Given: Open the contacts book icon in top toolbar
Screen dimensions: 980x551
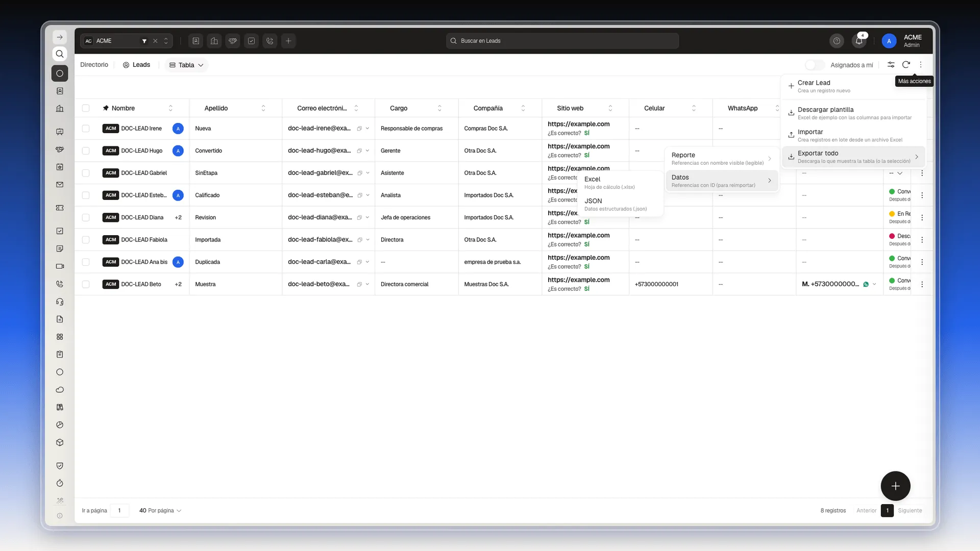Looking at the screenshot, I should tap(196, 41).
